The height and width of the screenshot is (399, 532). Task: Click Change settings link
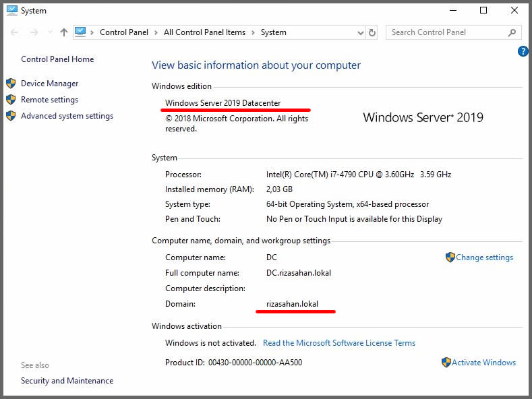485,257
